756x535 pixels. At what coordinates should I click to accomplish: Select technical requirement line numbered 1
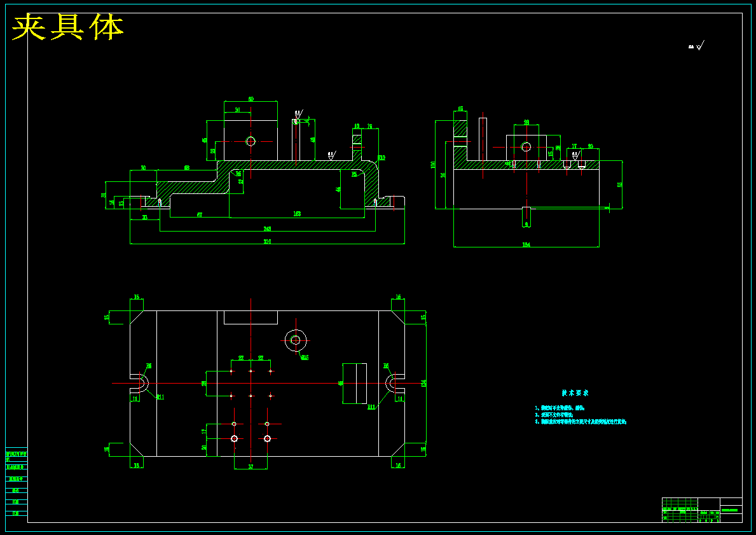560,408
